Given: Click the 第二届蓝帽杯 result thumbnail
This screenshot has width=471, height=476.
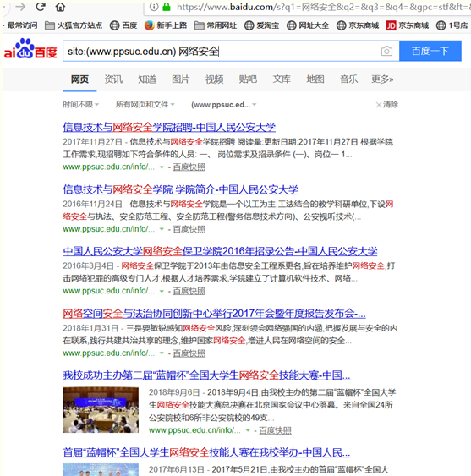Looking at the screenshot, I should point(101,409).
